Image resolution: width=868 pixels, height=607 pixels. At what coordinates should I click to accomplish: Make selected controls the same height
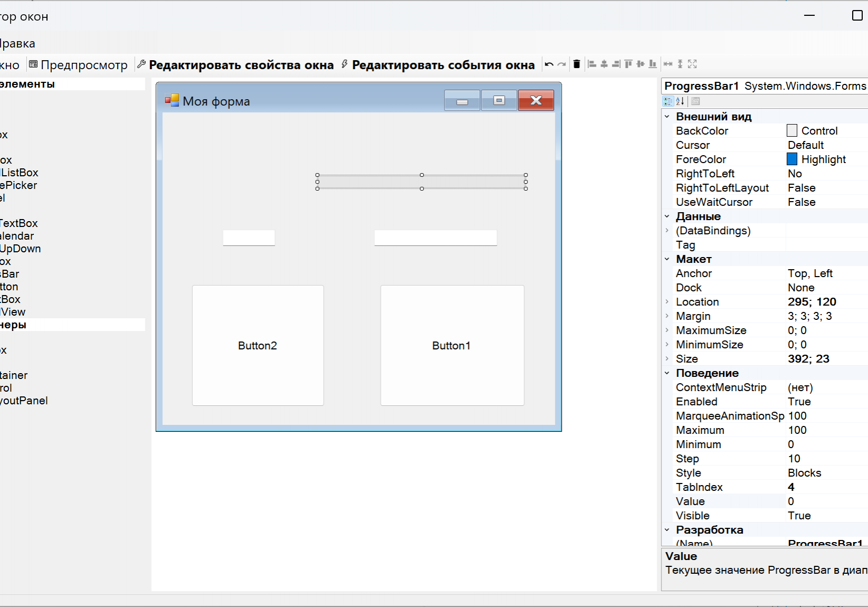click(x=680, y=64)
